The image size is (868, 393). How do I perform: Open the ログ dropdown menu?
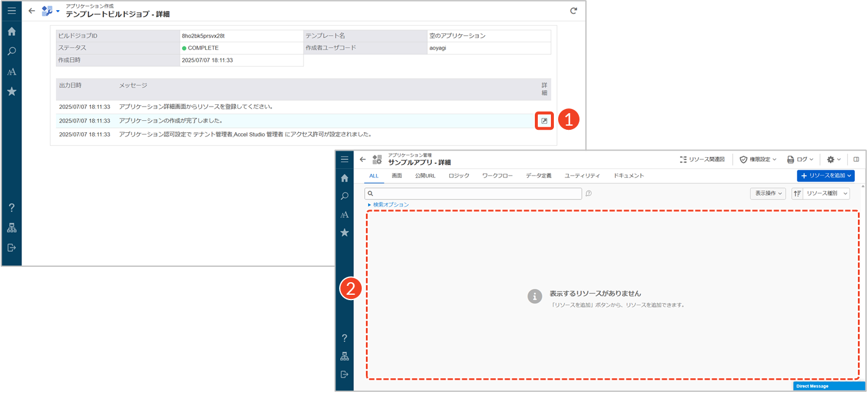[800, 160]
